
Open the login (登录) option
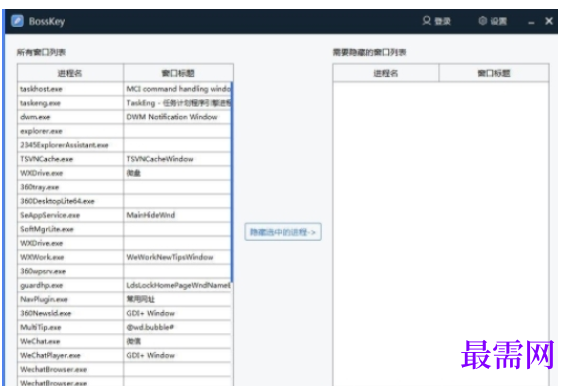pos(436,21)
